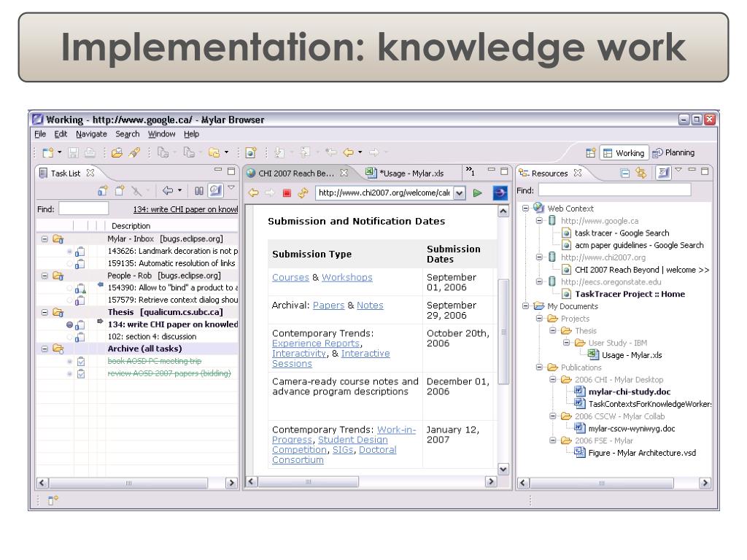Switch to the Planning perspective
The image size is (747, 560).
point(673,152)
